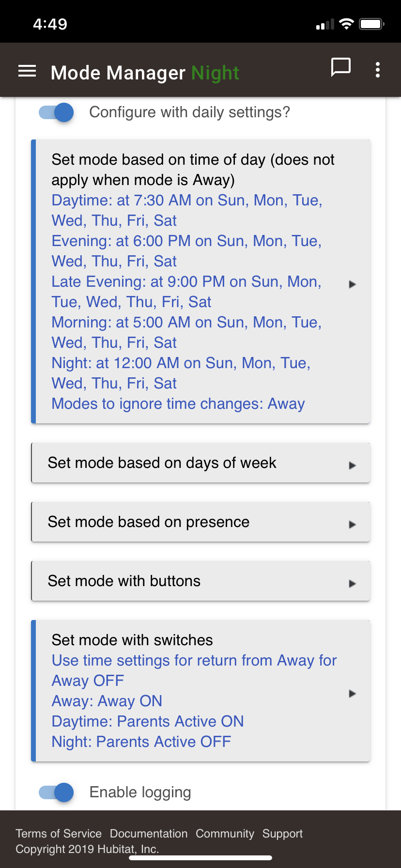The width and height of the screenshot is (401, 868).
Task: Go to the Community footer link
Action: [225, 834]
